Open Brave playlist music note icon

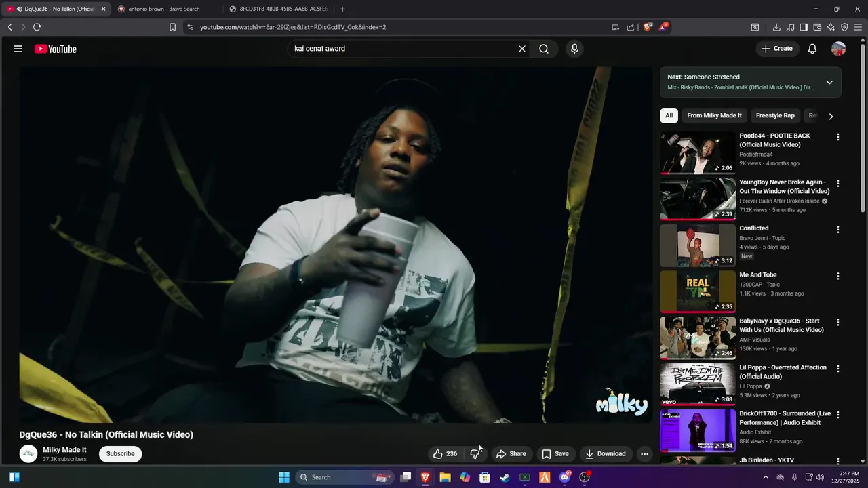click(790, 27)
